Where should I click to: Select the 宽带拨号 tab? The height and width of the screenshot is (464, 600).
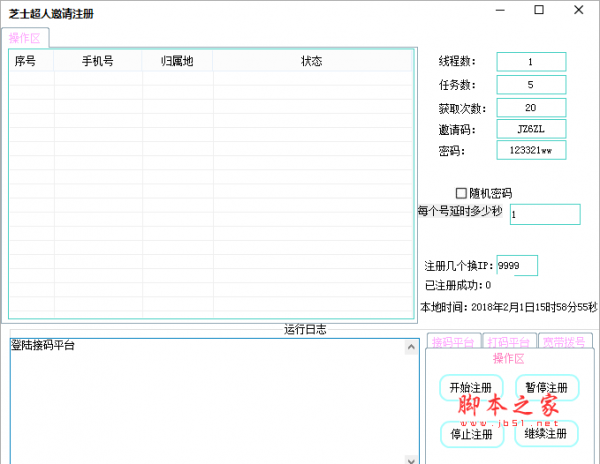point(567,342)
